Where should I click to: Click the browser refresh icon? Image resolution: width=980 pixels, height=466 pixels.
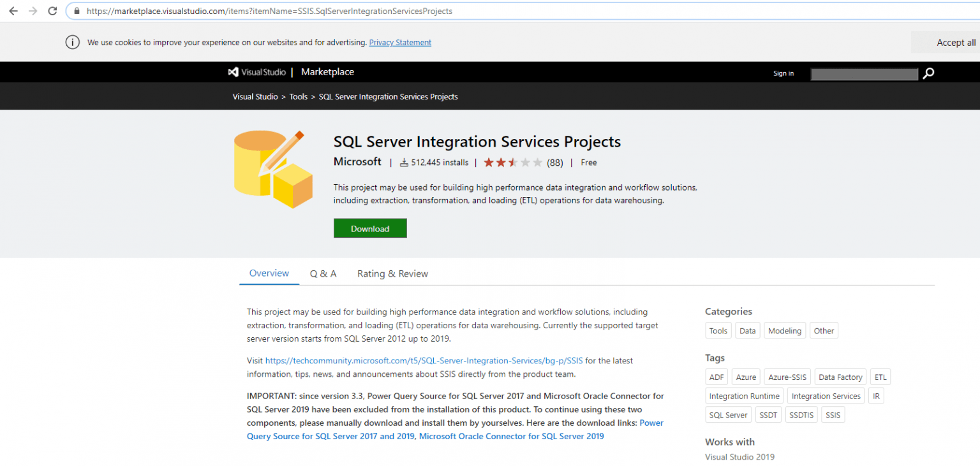(x=52, y=11)
